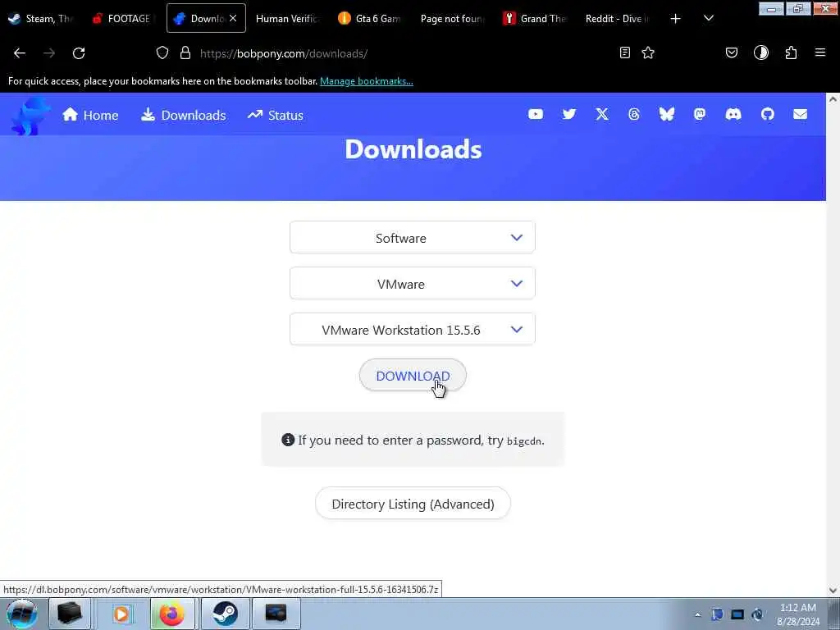Image resolution: width=840 pixels, height=630 pixels.
Task: Click the Manage bookmarks link
Action: click(x=367, y=81)
